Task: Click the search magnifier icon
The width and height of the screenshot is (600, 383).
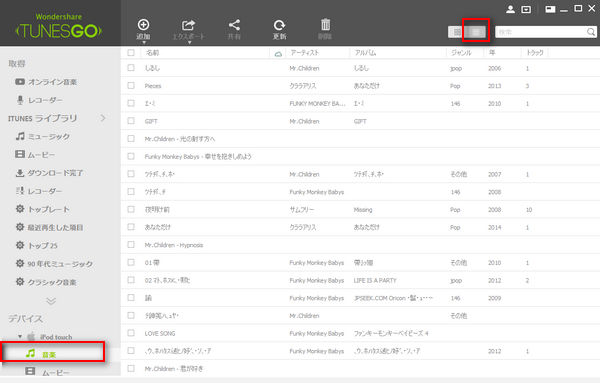Action: click(591, 32)
